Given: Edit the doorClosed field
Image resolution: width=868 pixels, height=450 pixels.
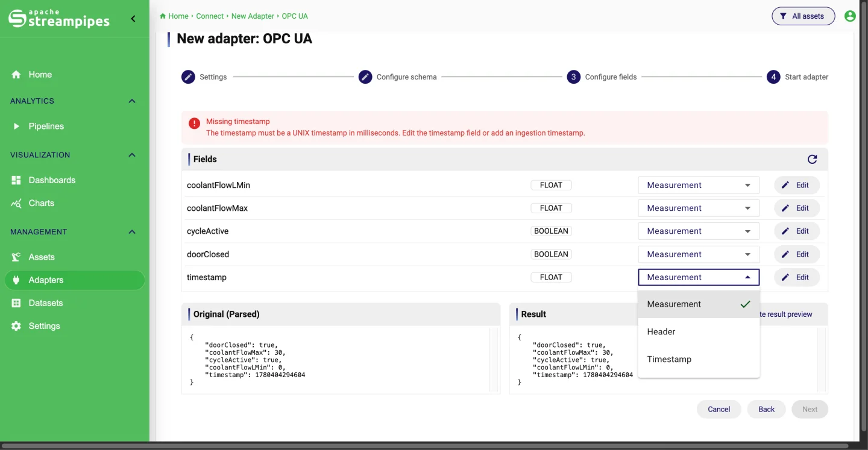Looking at the screenshot, I should point(796,254).
